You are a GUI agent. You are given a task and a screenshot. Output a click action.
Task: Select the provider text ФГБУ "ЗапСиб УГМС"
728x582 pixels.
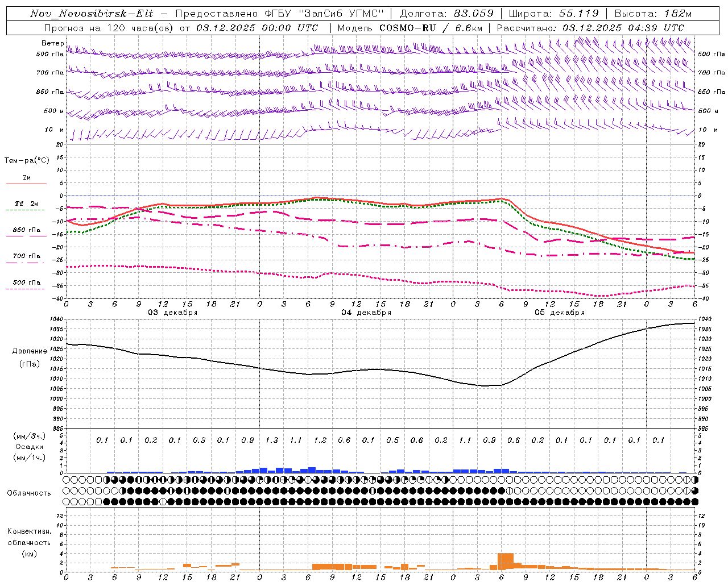pos(324,14)
